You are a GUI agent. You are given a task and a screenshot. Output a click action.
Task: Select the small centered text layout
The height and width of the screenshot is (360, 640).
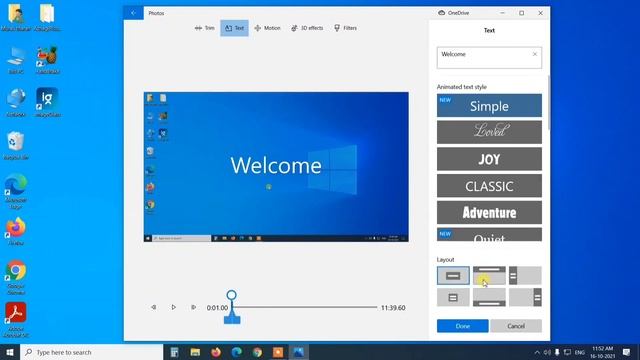pos(453,298)
